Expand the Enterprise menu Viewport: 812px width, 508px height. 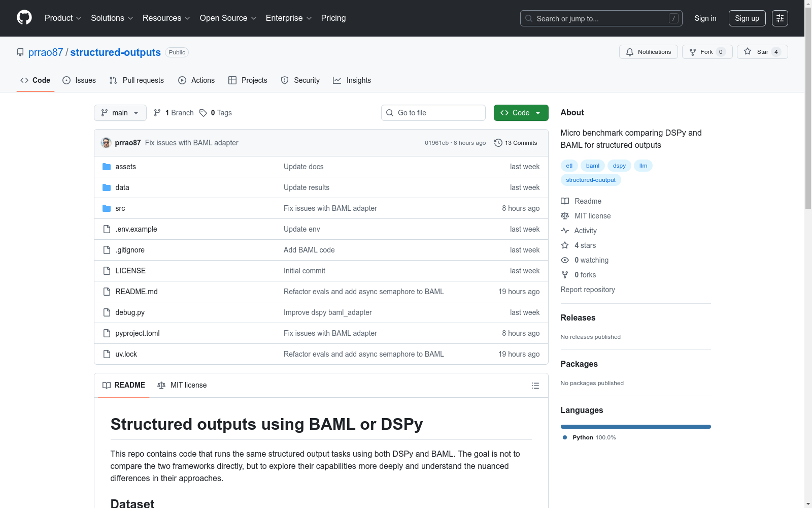[289, 18]
